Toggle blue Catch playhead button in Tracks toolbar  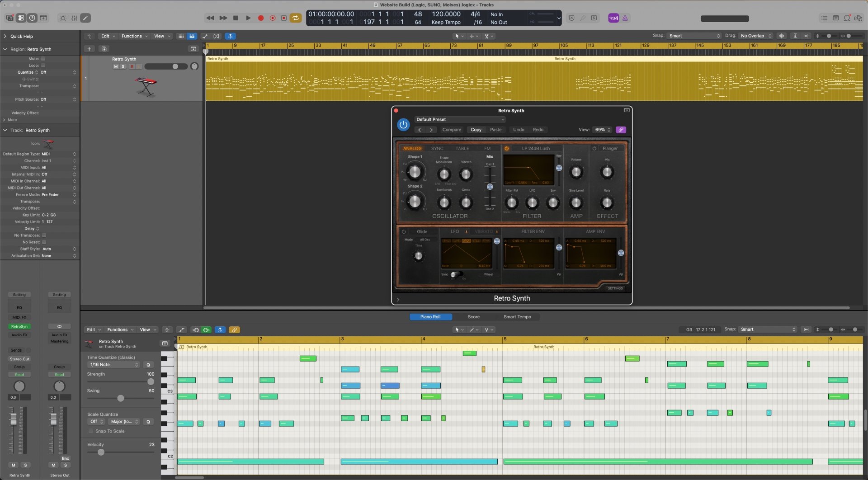(231, 36)
